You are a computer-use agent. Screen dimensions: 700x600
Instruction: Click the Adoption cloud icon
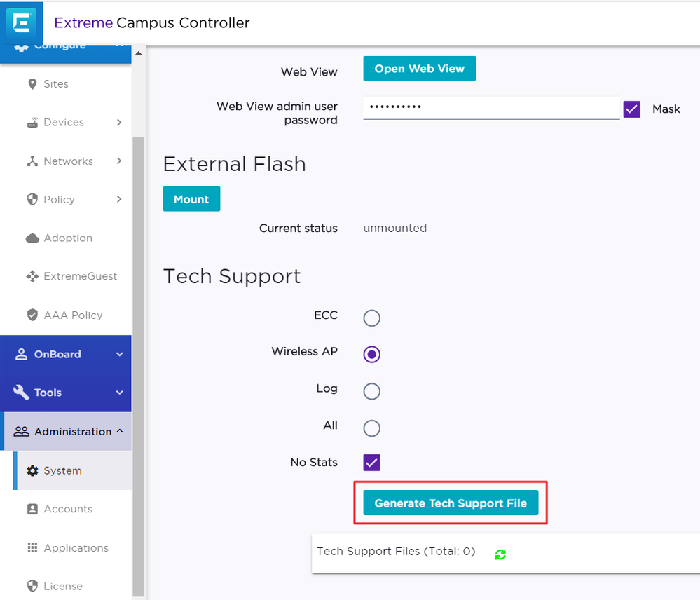32,238
